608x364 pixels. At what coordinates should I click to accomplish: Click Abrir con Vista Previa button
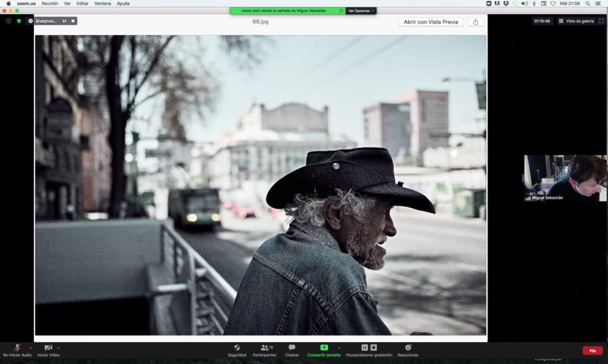pyautogui.click(x=430, y=22)
